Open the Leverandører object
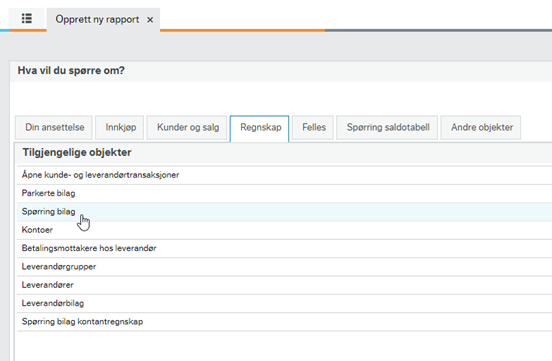Screen dimensions: 552x361 click(284, 285)
